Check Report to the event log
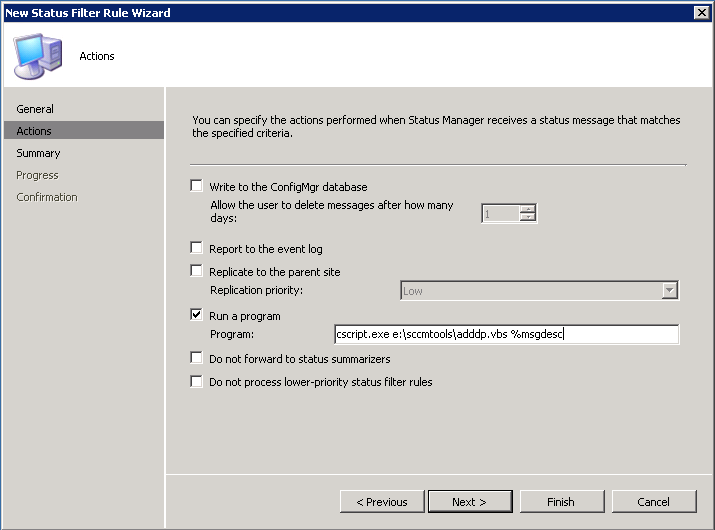715x530 pixels. (196, 248)
